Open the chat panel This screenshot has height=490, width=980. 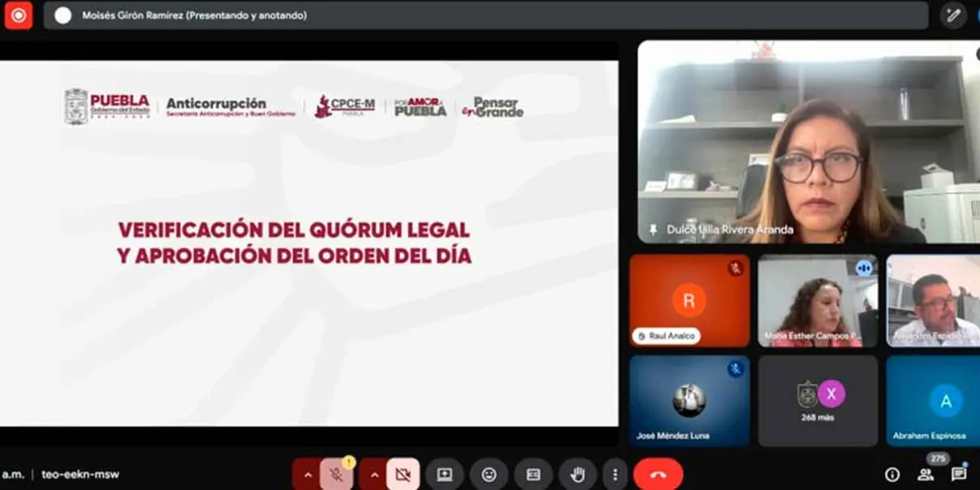click(959, 474)
